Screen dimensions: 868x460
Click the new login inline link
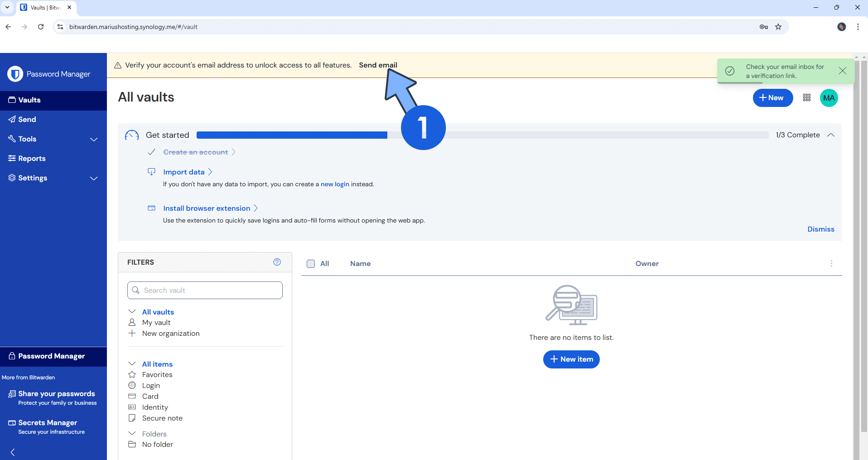tap(335, 184)
